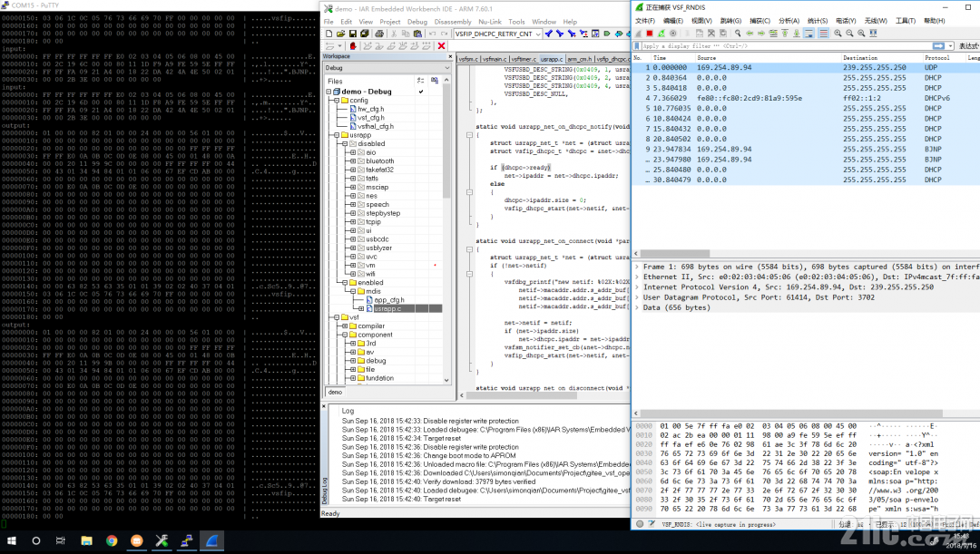Open capture options gear icon in Wireshark

[673, 34]
